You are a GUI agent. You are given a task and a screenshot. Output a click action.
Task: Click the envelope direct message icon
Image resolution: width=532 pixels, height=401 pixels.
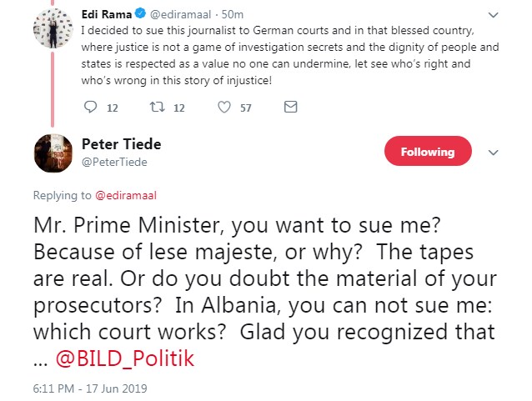click(x=290, y=108)
